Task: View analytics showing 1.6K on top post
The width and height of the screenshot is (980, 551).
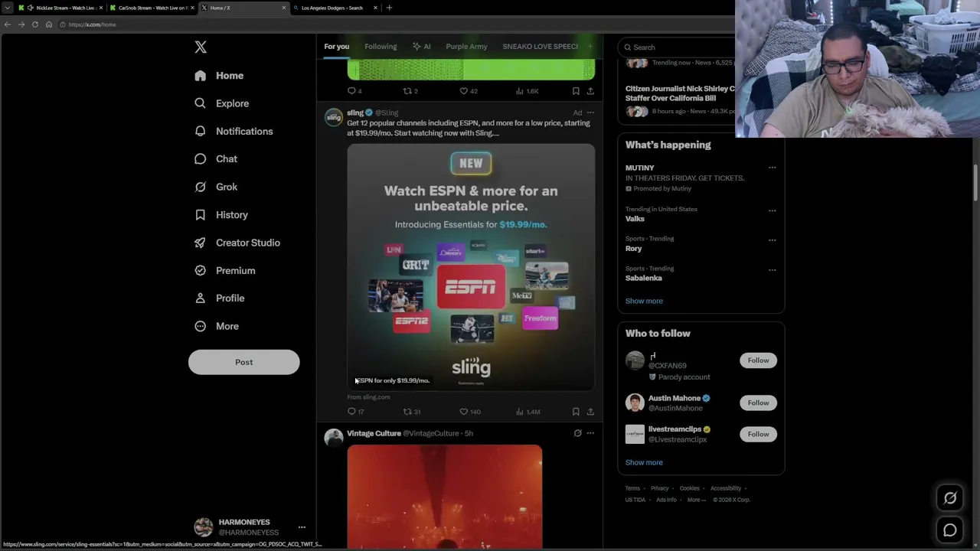Action: [528, 91]
